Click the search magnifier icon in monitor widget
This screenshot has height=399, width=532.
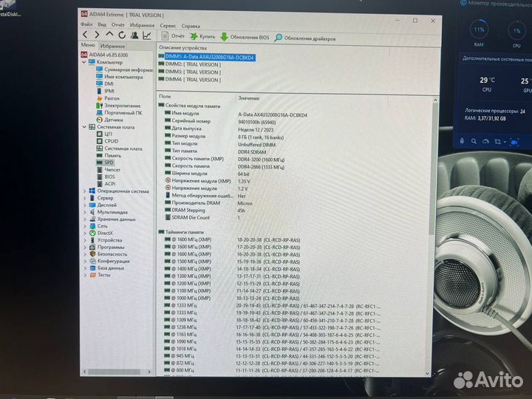click(x=474, y=141)
